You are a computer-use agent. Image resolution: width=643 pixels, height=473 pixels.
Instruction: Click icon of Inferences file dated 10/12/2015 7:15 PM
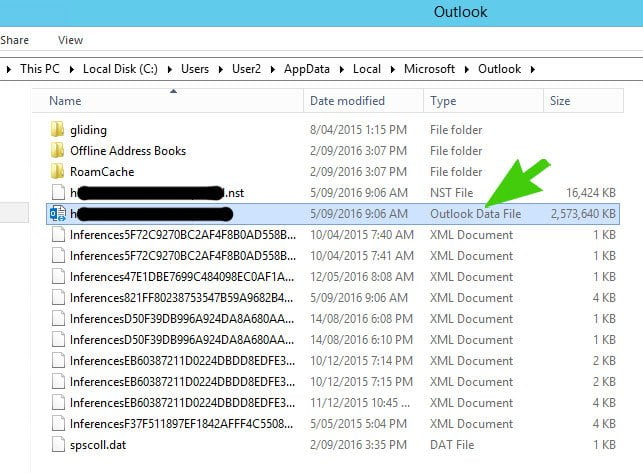point(58,382)
